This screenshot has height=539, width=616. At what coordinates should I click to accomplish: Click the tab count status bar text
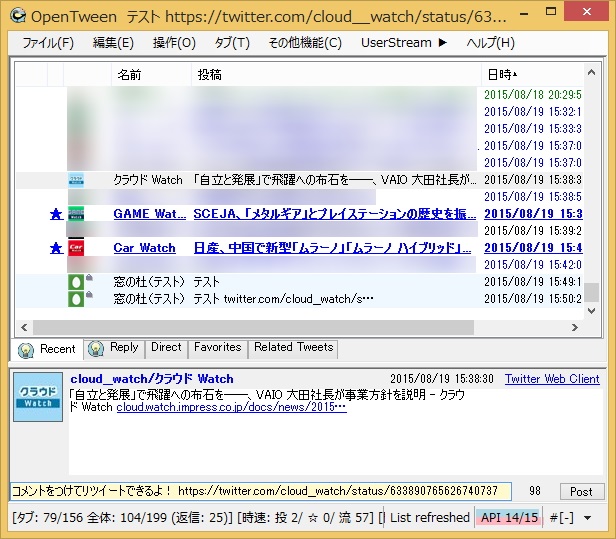(198, 517)
